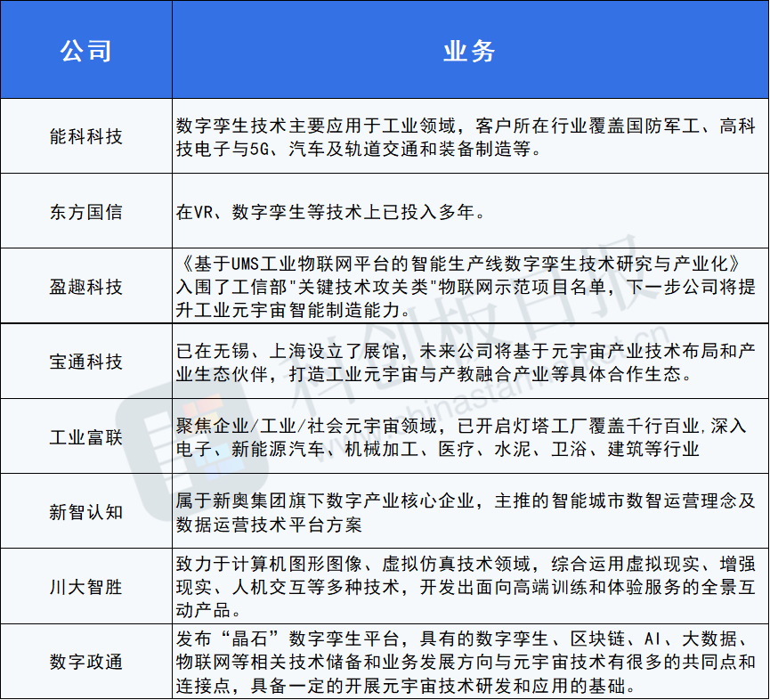Select the company name "宝通科技"
Screen dimensions: 770x700
[86, 362]
